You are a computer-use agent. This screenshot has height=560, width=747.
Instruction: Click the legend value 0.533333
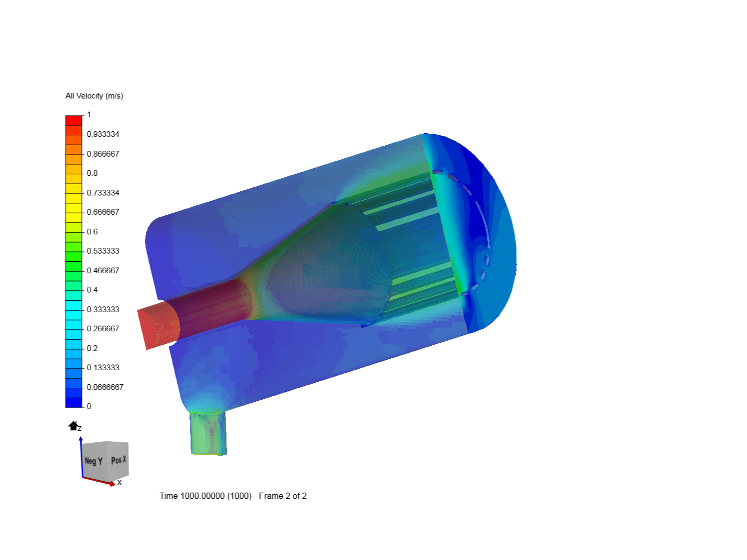103,251
